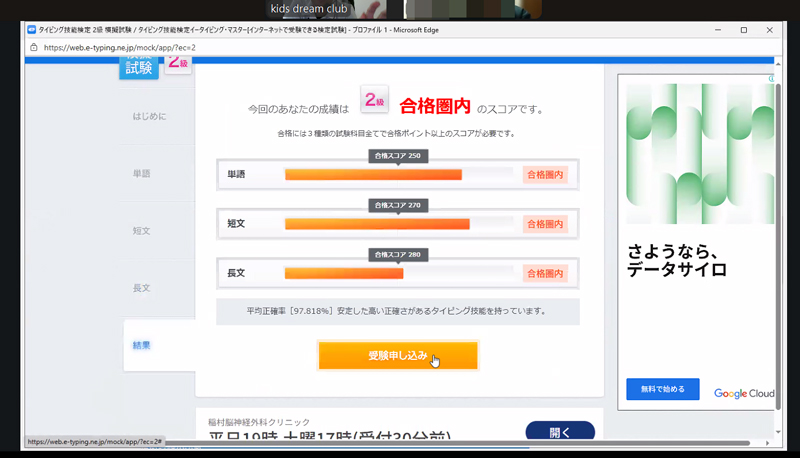This screenshot has height=458, width=800.
Task: Click the 無料で始める ad button
Action: coord(662,389)
